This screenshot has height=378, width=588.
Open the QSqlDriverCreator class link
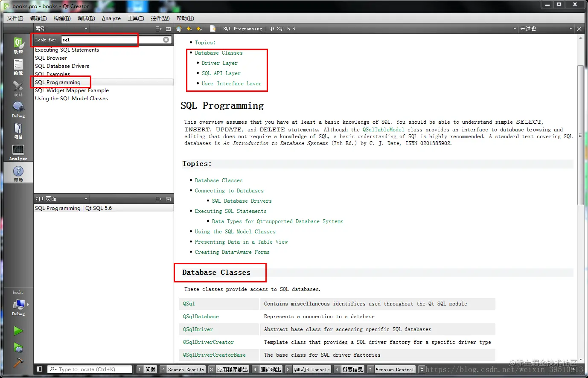point(208,342)
